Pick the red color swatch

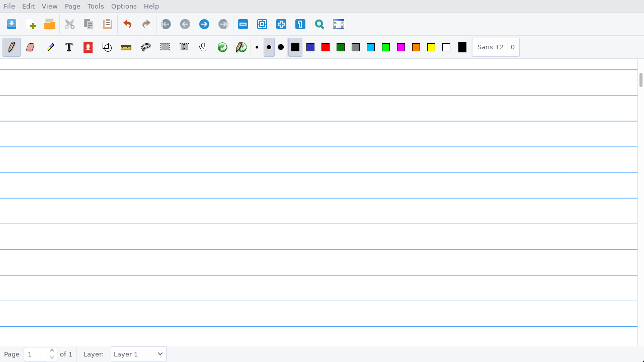pyautogui.click(x=326, y=47)
